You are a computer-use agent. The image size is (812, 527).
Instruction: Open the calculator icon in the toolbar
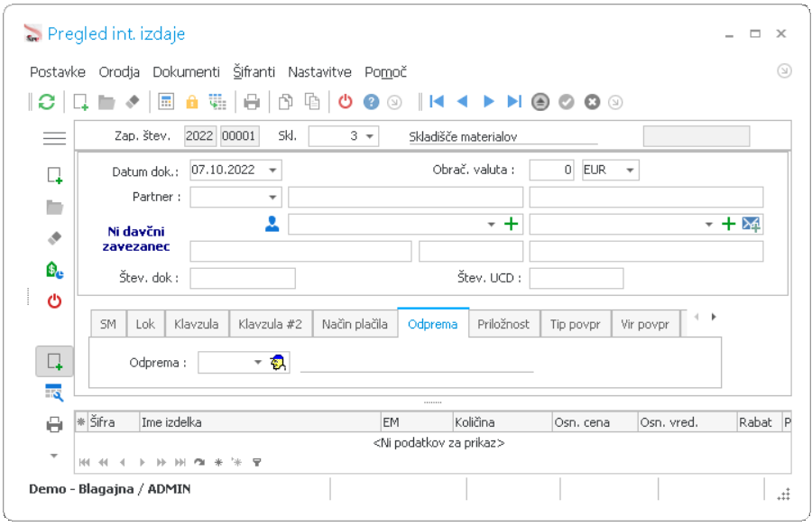166,102
